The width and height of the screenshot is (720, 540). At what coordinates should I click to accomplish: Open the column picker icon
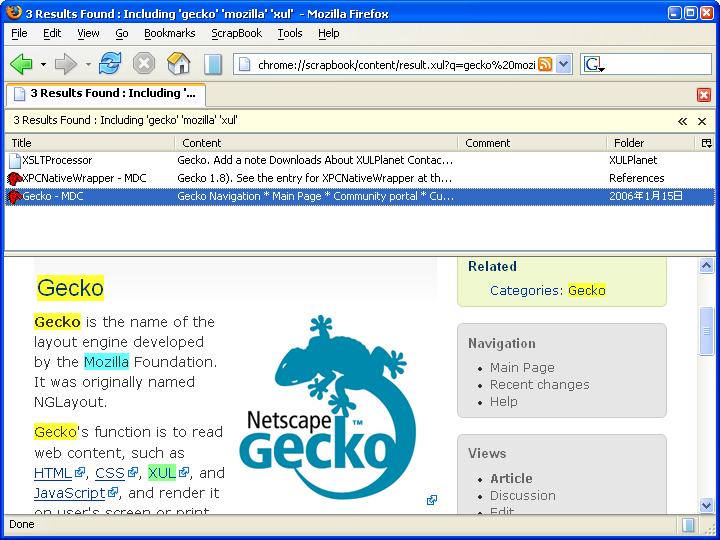pyautogui.click(x=706, y=143)
